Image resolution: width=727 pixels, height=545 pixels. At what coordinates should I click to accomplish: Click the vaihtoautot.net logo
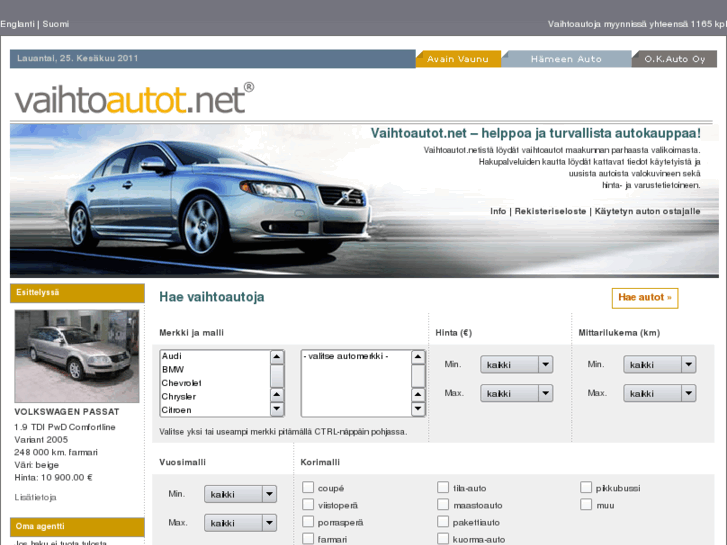[134, 98]
